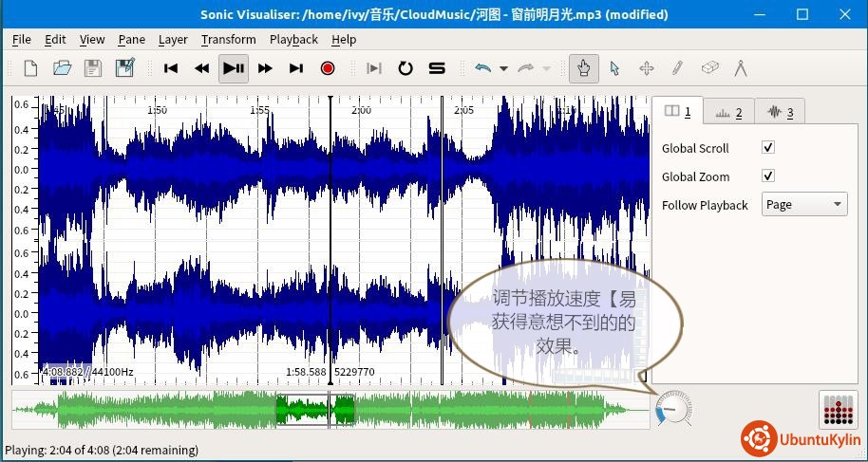Toggle Play/Pause playback

(234, 68)
